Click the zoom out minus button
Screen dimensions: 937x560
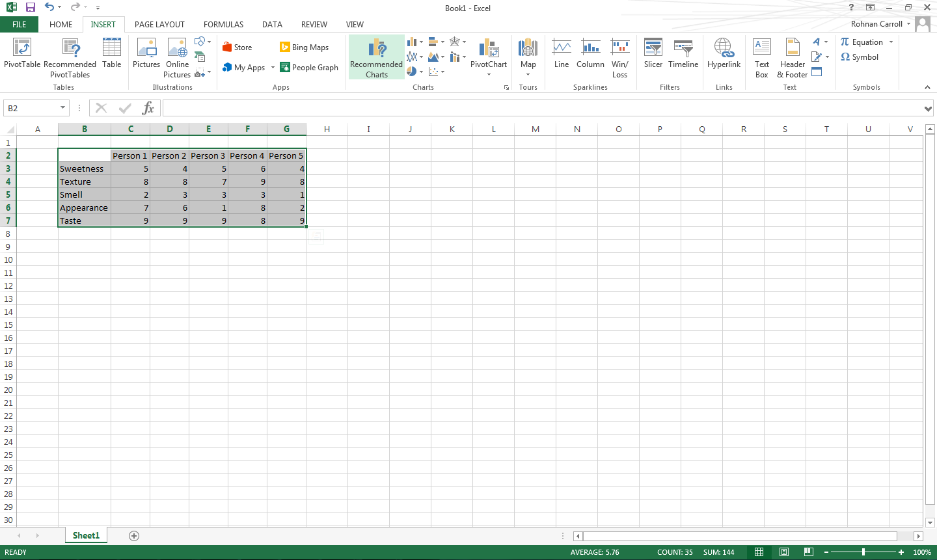pos(826,552)
